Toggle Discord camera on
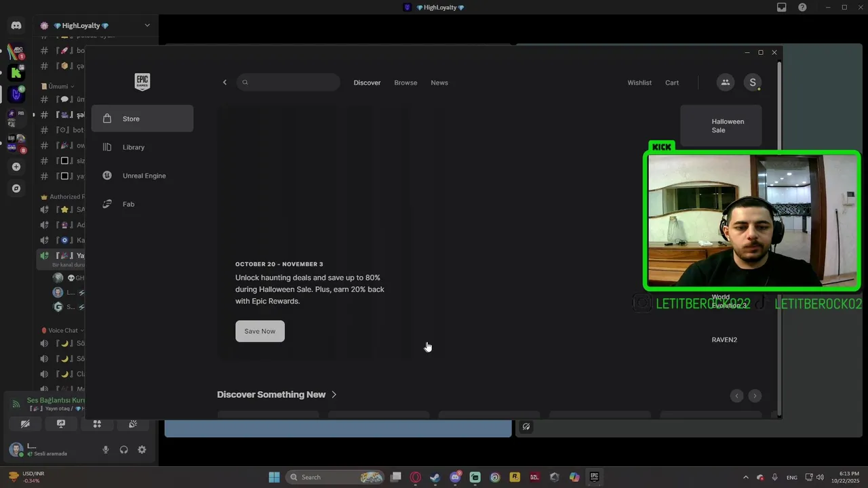This screenshot has height=488, width=868. (x=25, y=424)
